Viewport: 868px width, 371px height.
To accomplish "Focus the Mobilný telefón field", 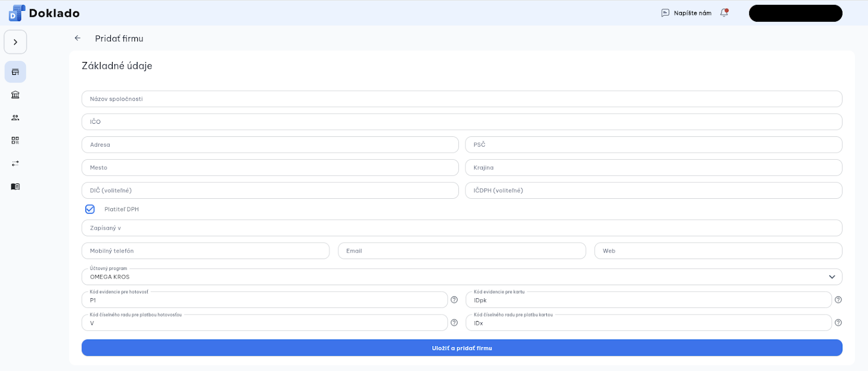I will point(206,250).
